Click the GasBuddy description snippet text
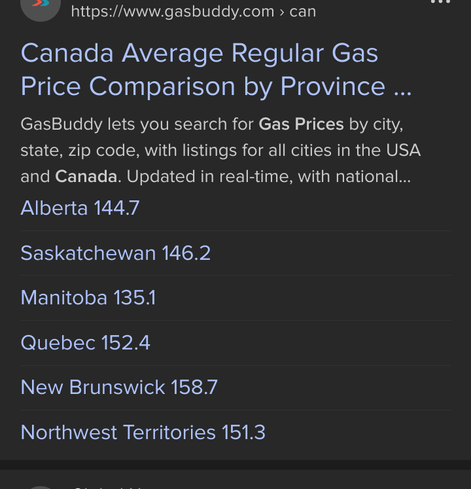This screenshot has height=489, width=471. pyautogui.click(x=220, y=150)
